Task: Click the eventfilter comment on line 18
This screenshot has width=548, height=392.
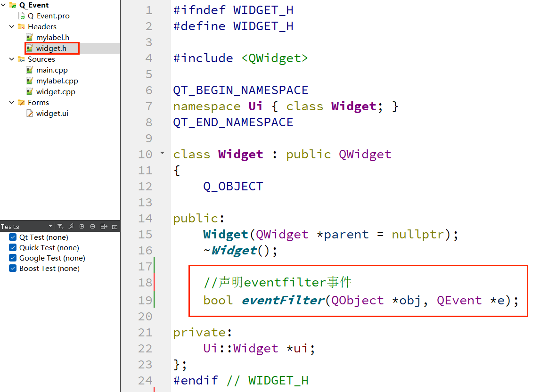Action: point(278,282)
